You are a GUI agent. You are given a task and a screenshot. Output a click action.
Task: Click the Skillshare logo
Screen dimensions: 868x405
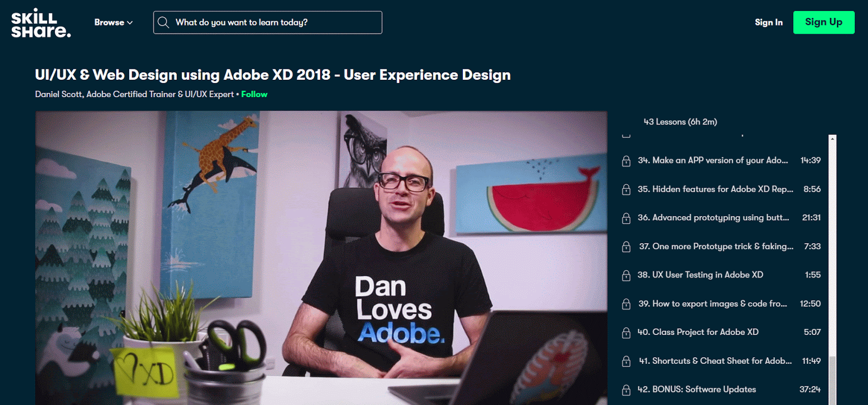click(41, 23)
